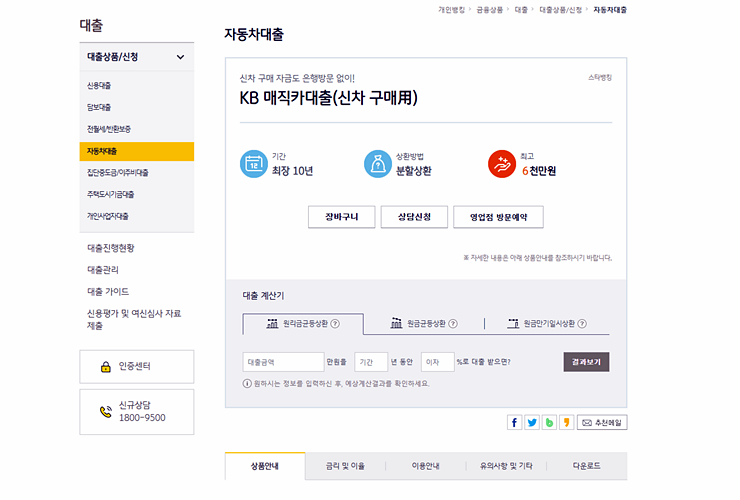Click the calendar icon for loan period
This screenshot has height=500, width=740.
coord(254,164)
